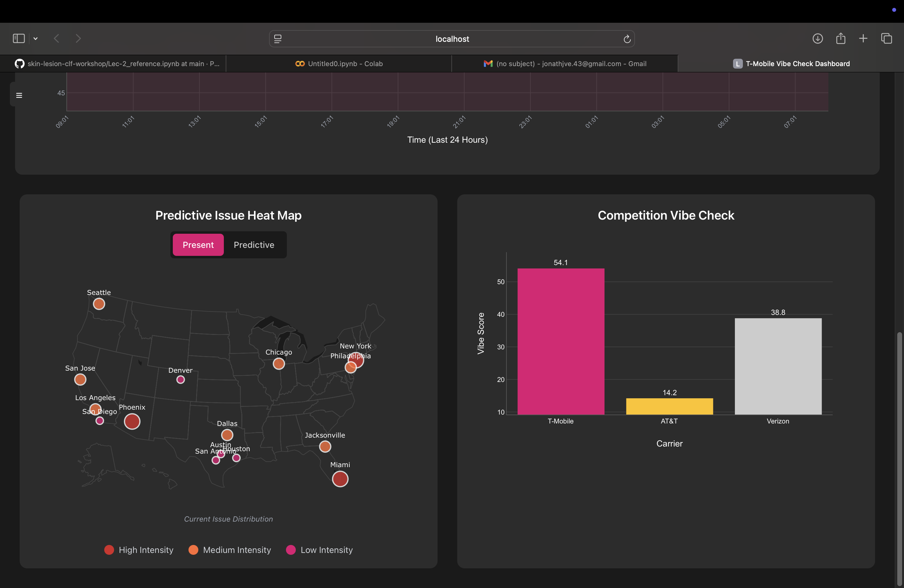Click the Low Intensity pink legend swatch
This screenshot has height=588, width=904.
(x=291, y=550)
